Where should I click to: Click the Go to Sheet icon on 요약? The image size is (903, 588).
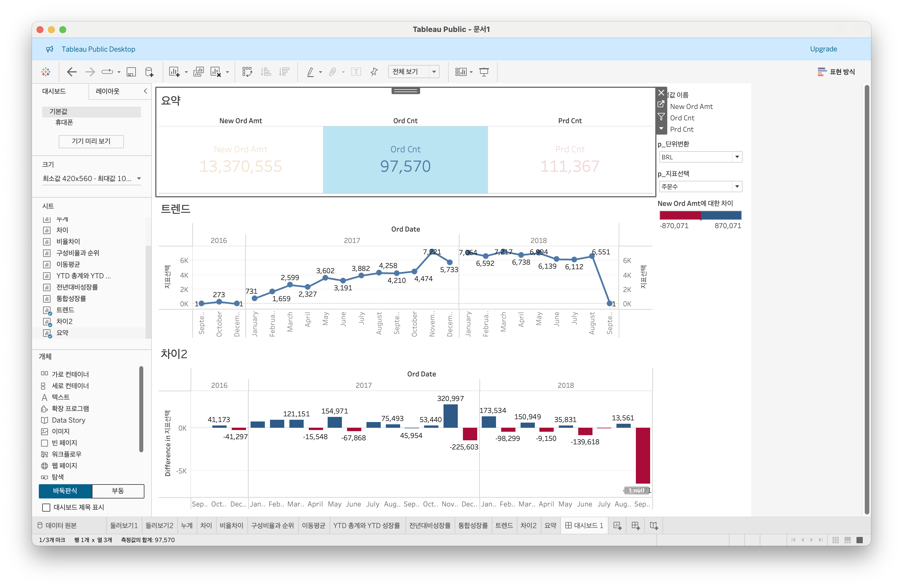coord(661,104)
